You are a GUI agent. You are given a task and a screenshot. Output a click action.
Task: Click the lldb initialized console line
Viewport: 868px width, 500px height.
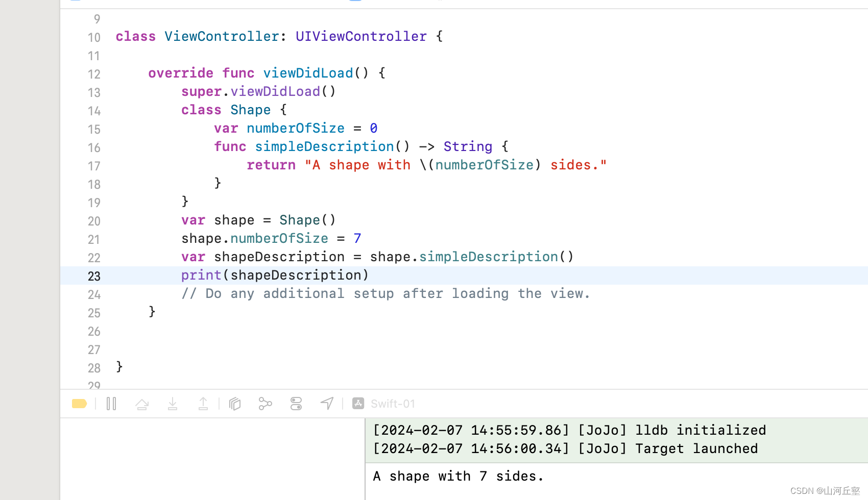pyautogui.click(x=569, y=430)
